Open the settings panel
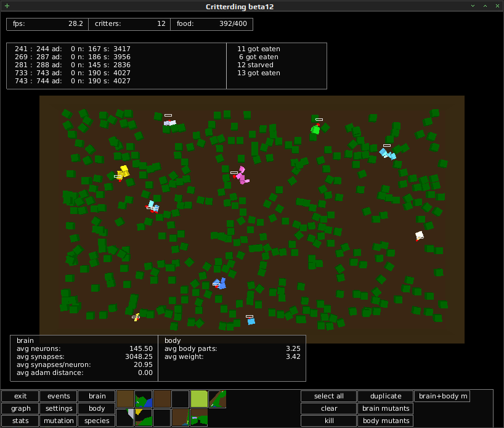This screenshot has width=504, height=428. (x=59, y=408)
